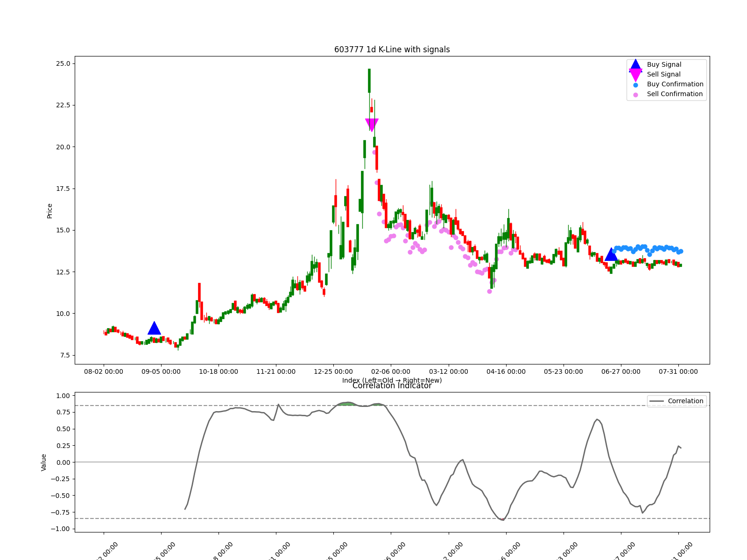Click the magenta Sell Signal triangle in legend
Viewport: 747px width, 560px height.
pos(635,75)
